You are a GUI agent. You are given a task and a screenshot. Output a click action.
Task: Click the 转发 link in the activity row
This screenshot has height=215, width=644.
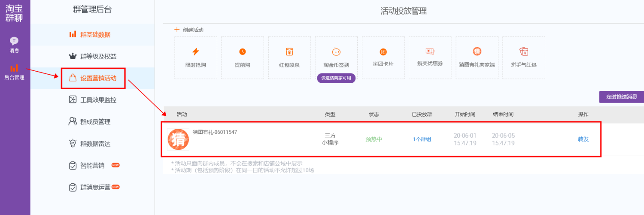(583, 139)
